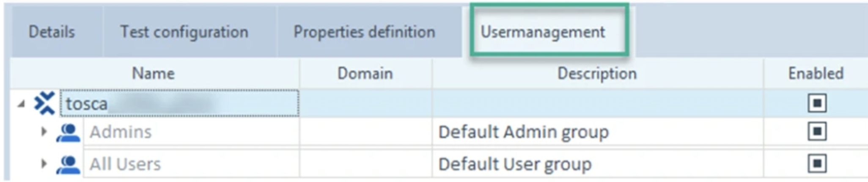This screenshot has height=182, width=868.
Task: Click the Description column header
Action: tap(597, 74)
